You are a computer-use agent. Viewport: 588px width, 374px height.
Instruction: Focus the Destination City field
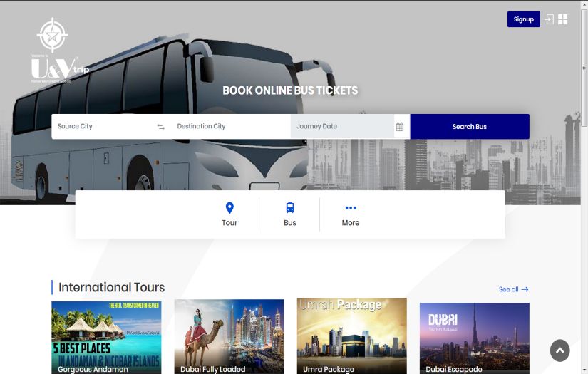click(x=230, y=127)
